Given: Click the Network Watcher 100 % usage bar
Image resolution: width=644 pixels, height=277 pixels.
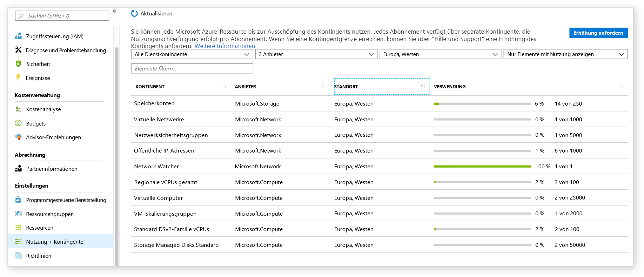Looking at the screenshot, I should point(482,167).
